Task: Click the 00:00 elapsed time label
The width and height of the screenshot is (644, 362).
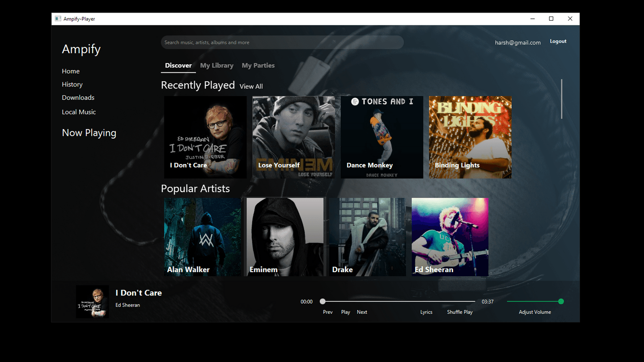Action: 306,302
